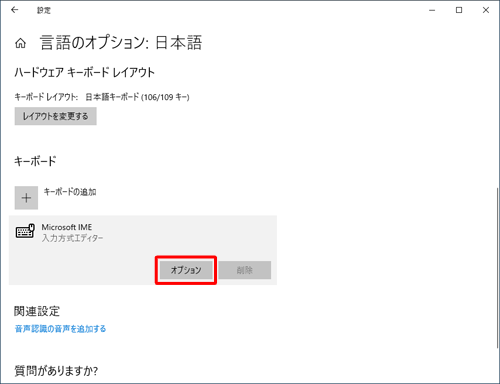The image size is (500, 384).
Task: Click the 設定 title bar text
Action: pyautogui.click(x=44, y=10)
